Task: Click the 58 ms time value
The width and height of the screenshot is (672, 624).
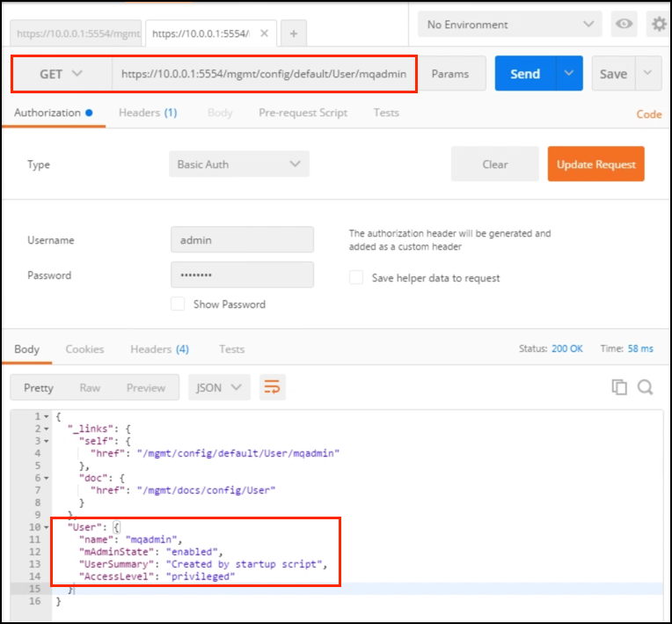Action: point(640,349)
